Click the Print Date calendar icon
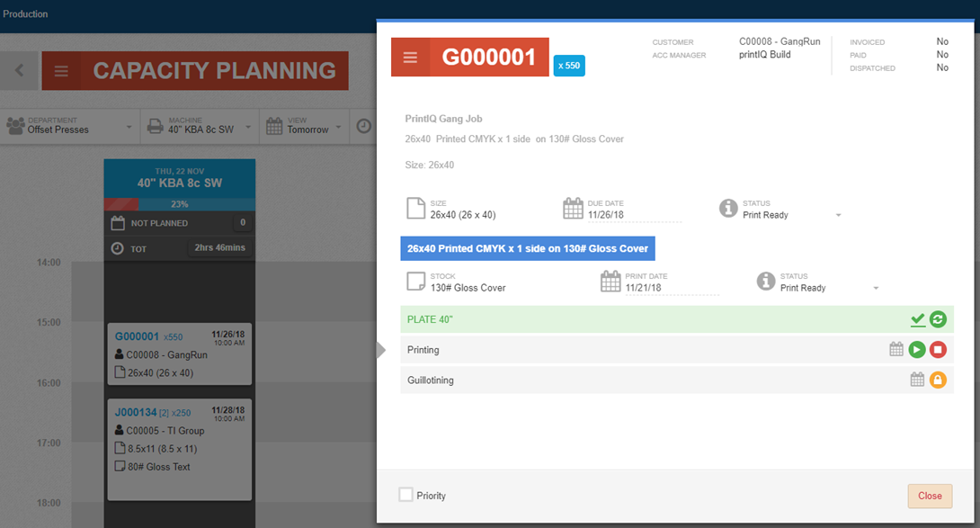 click(610, 282)
